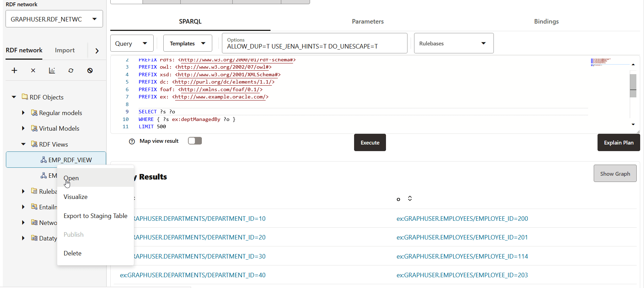The height and width of the screenshot is (288, 644).
Task: Open link DEPARTMENT_ID=30
Action: pos(199,256)
